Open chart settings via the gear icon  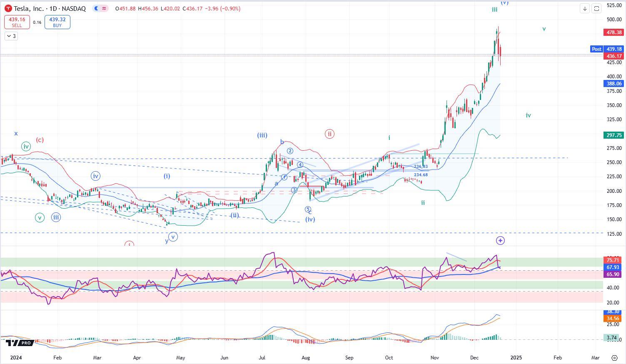click(x=614, y=358)
